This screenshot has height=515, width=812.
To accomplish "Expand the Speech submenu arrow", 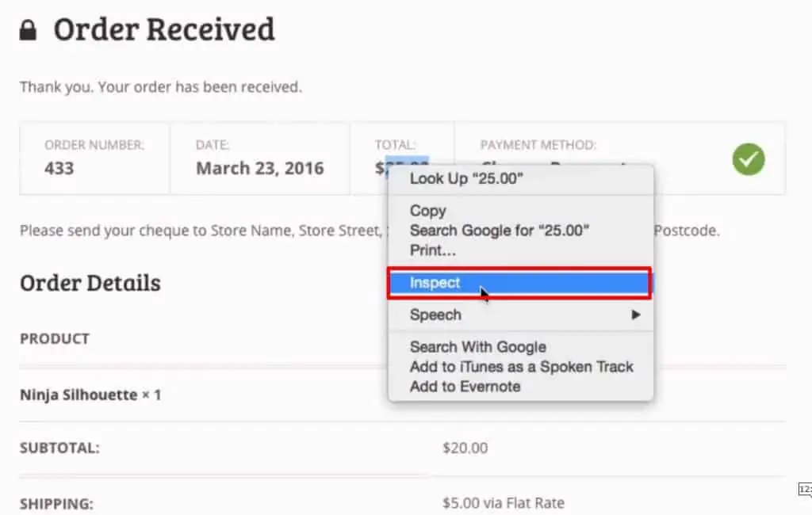I will click(x=637, y=315).
